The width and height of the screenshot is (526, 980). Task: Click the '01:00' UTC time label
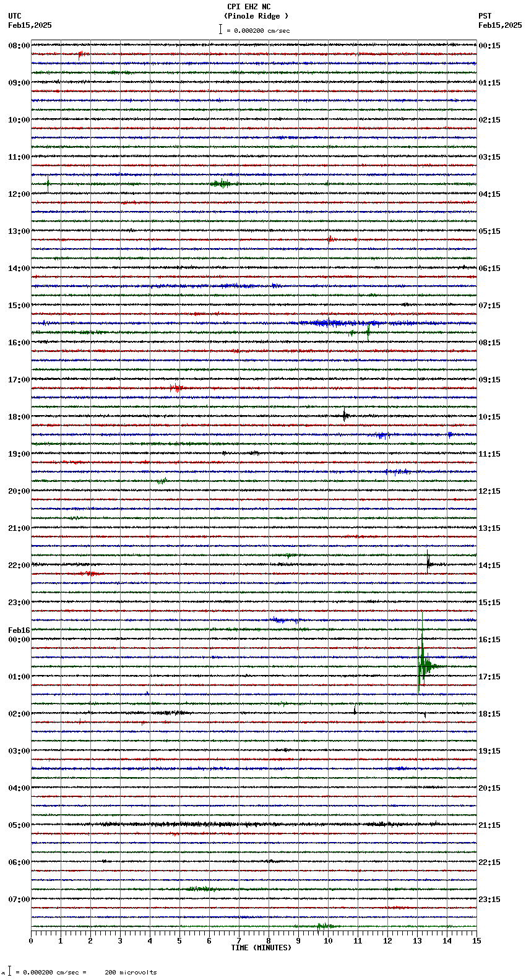pyautogui.click(x=19, y=677)
